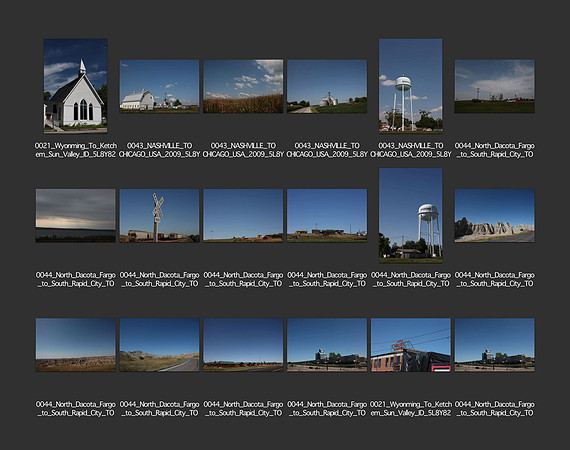Click the 'CHICAGO_USA_2009' label under Nashville water tower
The width and height of the screenshot is (570, 450).
[x=411, y=154]
